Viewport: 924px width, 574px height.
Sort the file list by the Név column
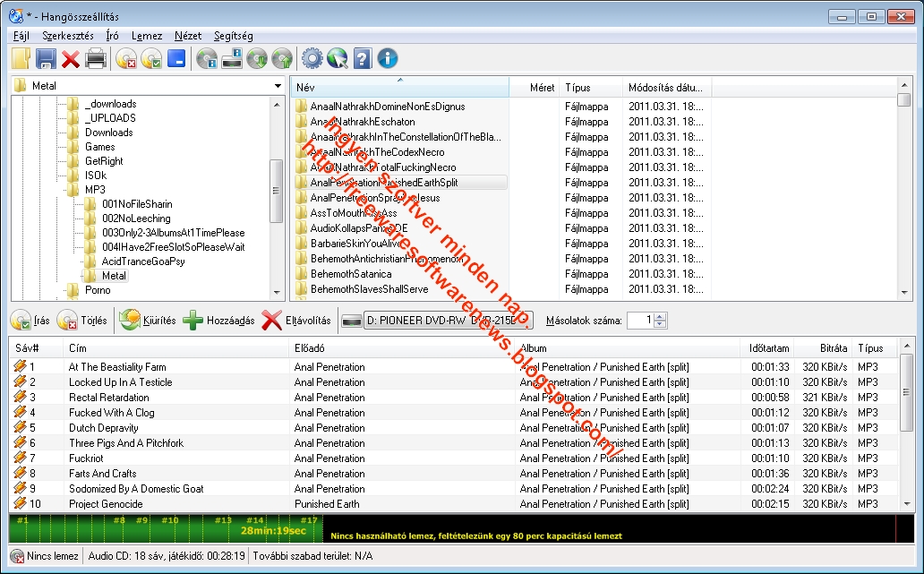click(x=400, y=87)
